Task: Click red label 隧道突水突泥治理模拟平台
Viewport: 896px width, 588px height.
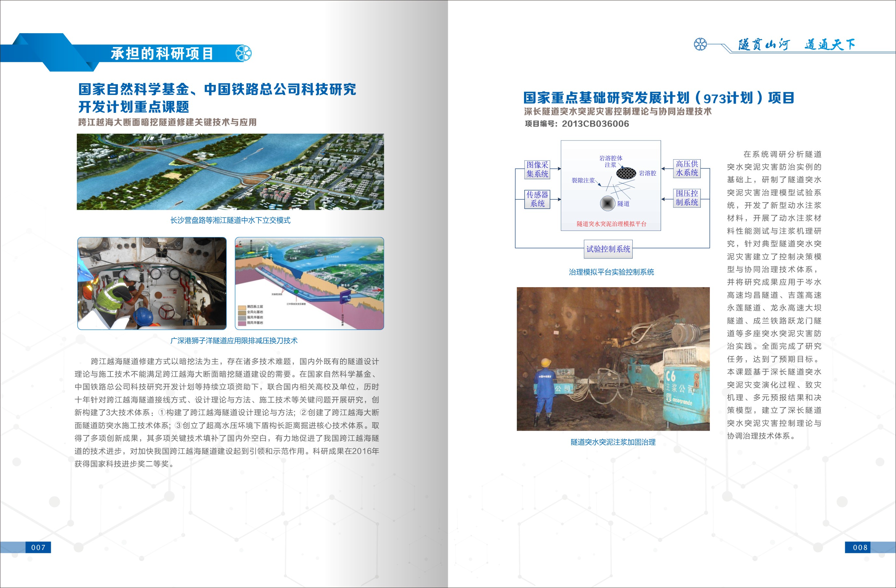Action: coord(611,224)
